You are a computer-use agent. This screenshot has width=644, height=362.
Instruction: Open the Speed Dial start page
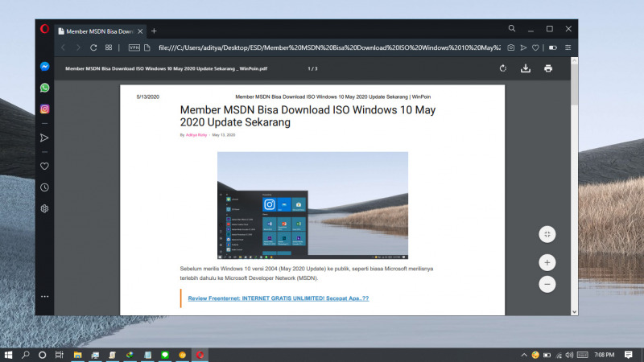109,47
